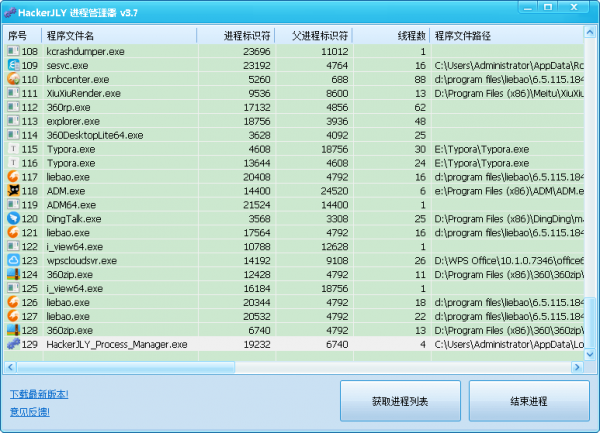
Task: Click the liebao icon in row 127
Action: 13,316
